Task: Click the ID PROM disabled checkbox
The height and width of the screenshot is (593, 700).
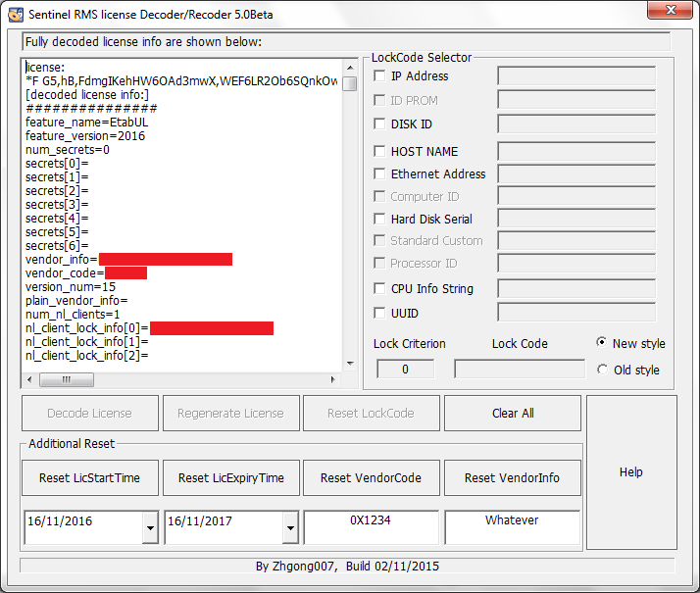Action: coord(379,100)
